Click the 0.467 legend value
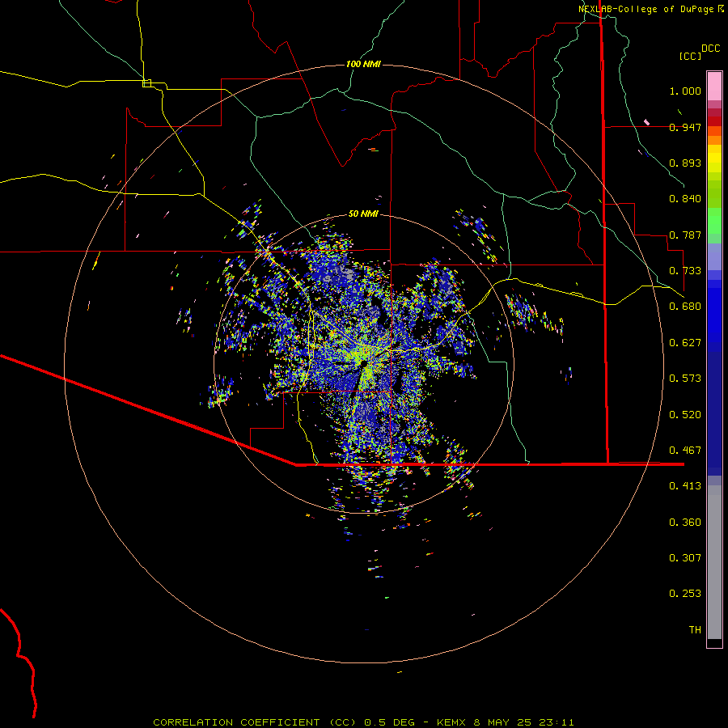728x728 pixels. [685, 451]
